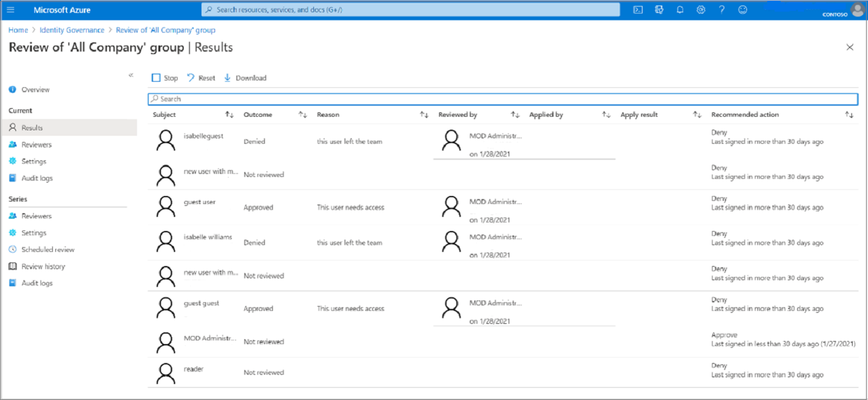Open portal Settings gear
The image size is (868, 400).
click(700, 9)
